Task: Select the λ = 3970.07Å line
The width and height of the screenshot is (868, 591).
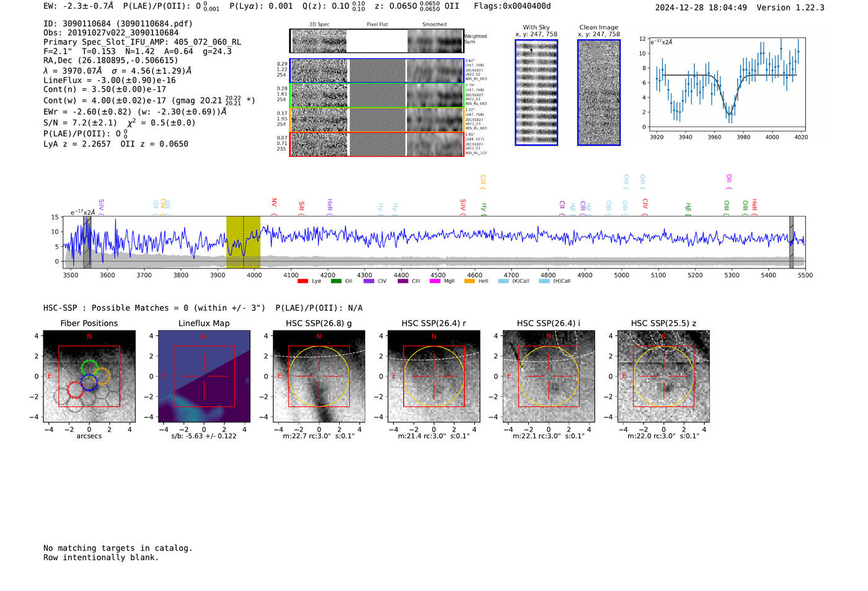Action: [x=117, y=71]
